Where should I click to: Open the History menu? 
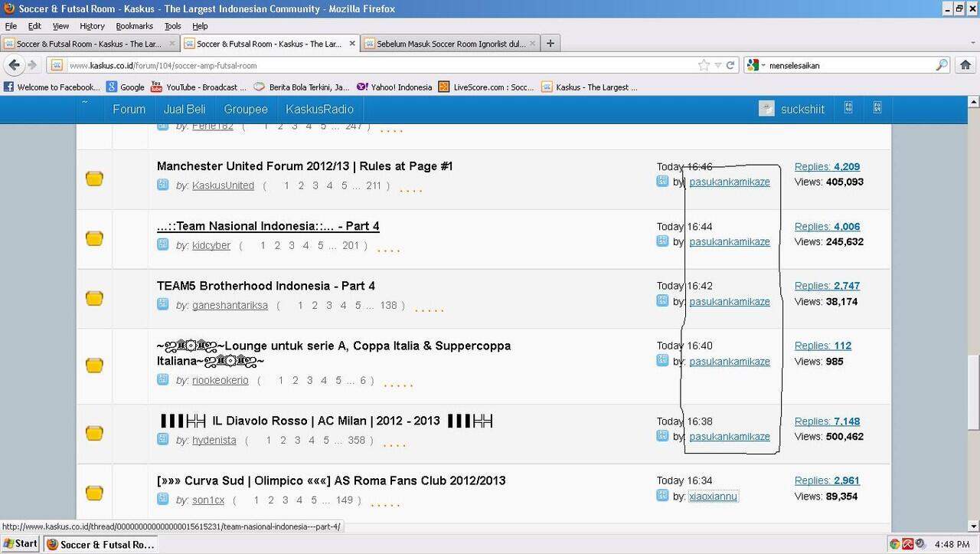click(92, 26)
